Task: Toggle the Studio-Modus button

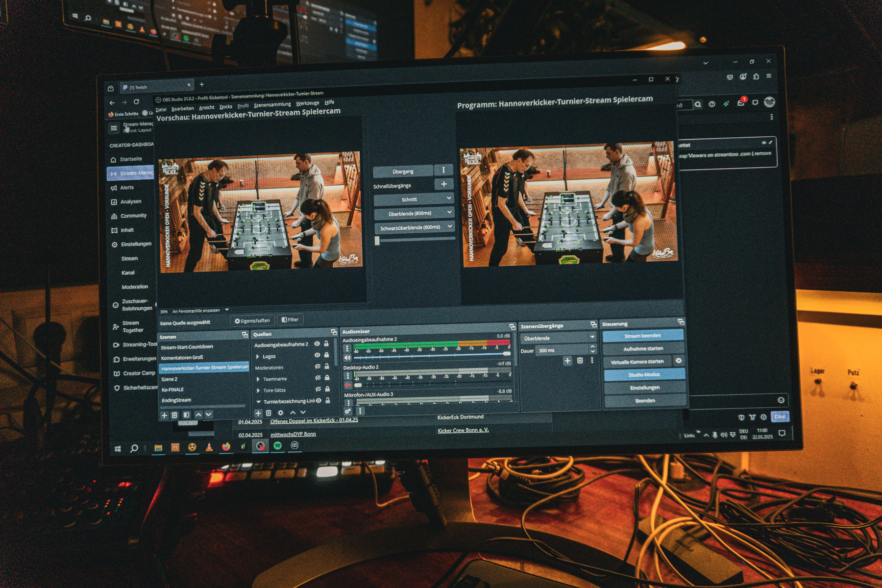Action: (x=644, y=374)
